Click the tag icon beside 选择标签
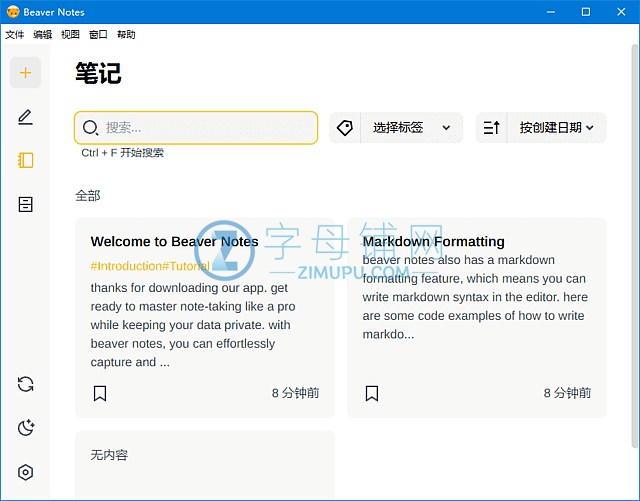This screenshot has height=501, width=640. click(x=345, y=128)
